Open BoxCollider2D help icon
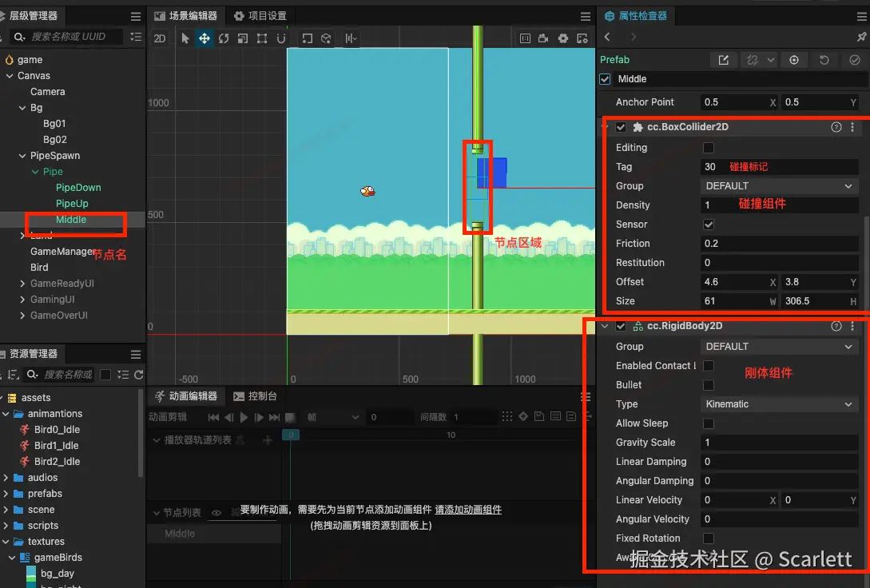 pyautogui.click(x=836, y=127)
